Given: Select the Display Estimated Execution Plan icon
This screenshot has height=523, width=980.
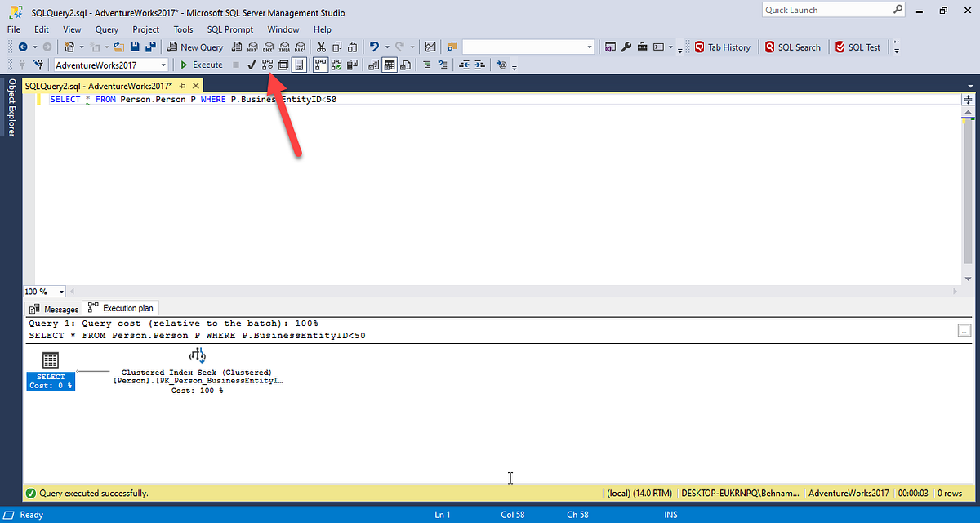Looking at the screenshot, I should pos(268,65).
